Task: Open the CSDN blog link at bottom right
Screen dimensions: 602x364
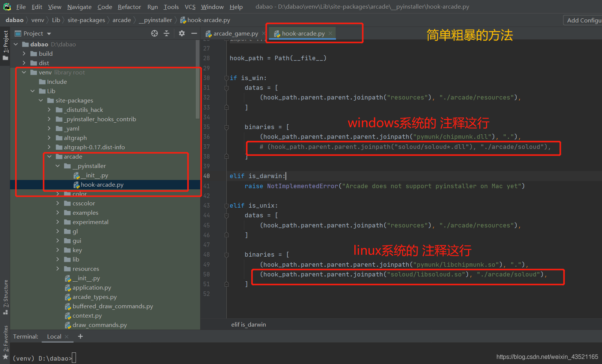Action: (x=547, y=357)
